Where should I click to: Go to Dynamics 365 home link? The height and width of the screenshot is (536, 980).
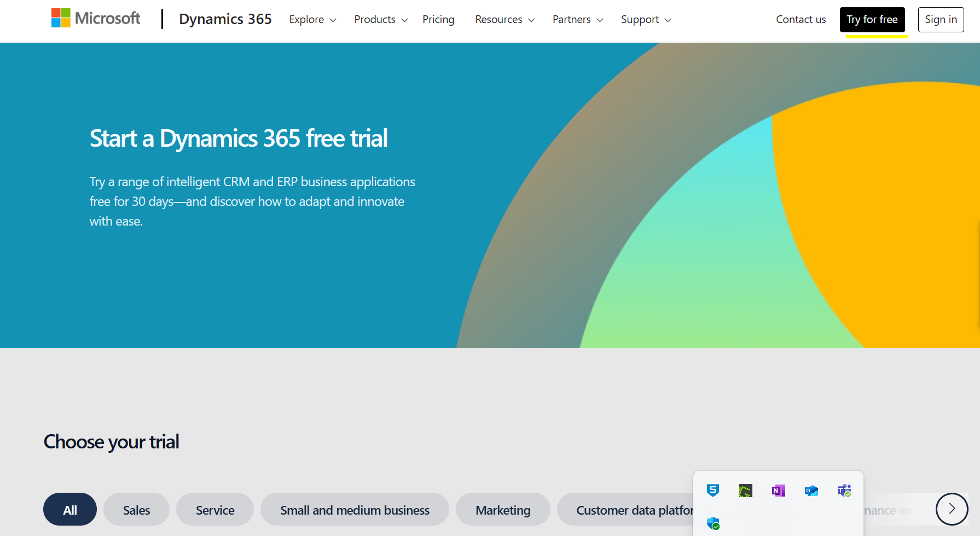pyautogui.click(x=225, y=19)
